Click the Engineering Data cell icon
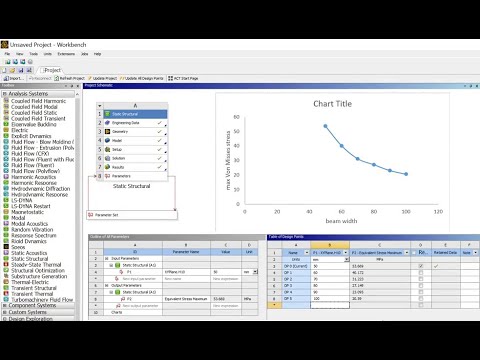Screen dimensions: 480x360 click(x=107, y=123)
